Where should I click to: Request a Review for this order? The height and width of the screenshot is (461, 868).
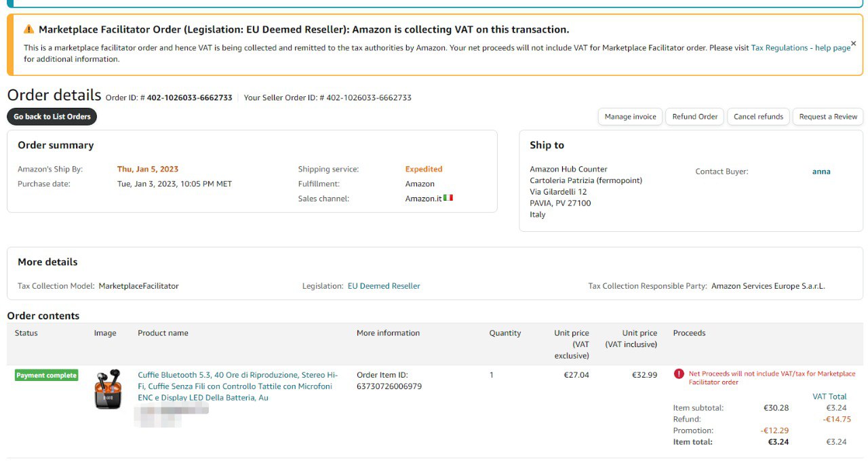point(828,117)
